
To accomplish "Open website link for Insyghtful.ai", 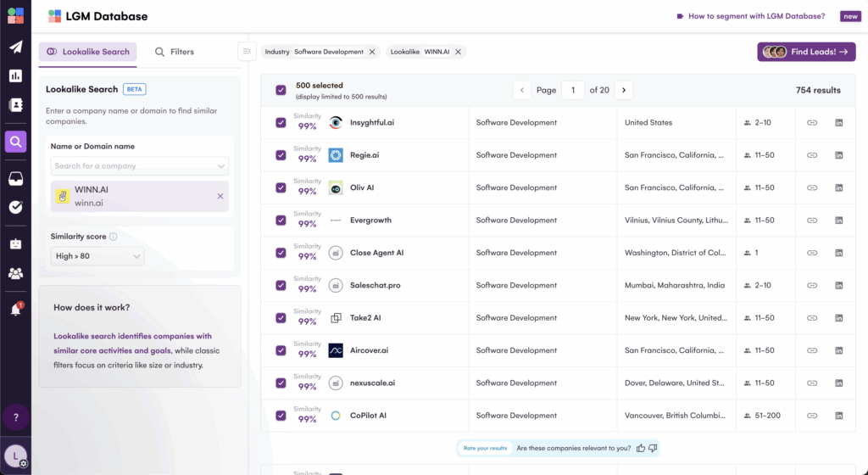I will [811, 122].
